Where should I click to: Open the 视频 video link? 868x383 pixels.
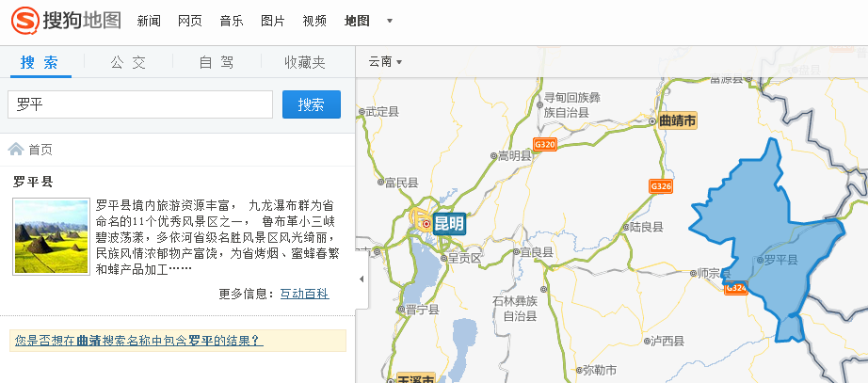(314, 21)
